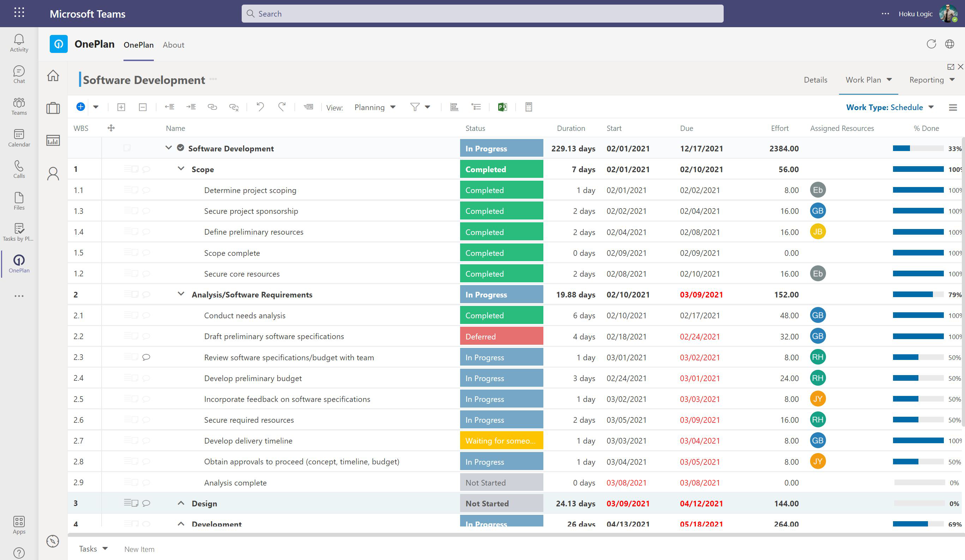Viewport: 965px width, 560px height.
Task: Open add-item dropdown arrow beside plus
Action: point(96,107)
